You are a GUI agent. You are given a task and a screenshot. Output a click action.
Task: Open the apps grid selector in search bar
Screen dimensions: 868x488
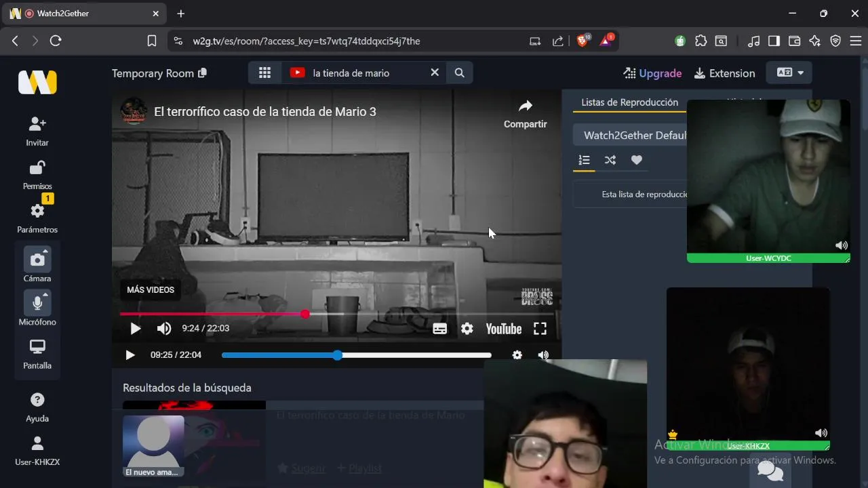coord(264,73)
